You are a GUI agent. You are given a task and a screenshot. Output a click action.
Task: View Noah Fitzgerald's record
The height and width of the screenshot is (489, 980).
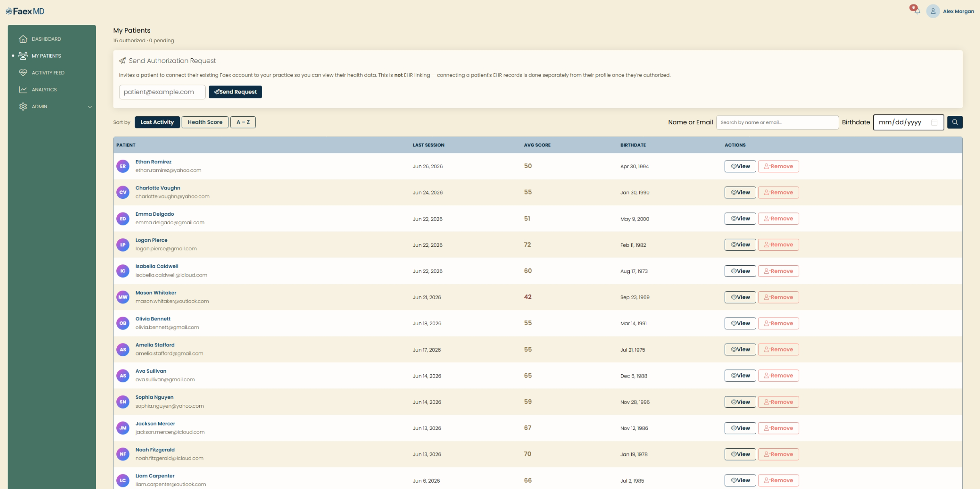click(x=740, y=454)
